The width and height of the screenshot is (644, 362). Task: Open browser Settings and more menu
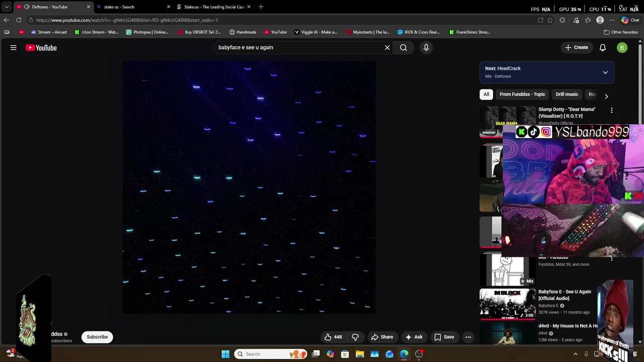click(x=612, y=20)
